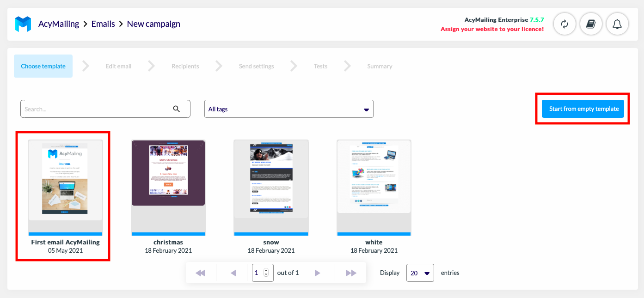Go to the next page arrow
Viewport: 644px width, 298px height.
point(317,273)
